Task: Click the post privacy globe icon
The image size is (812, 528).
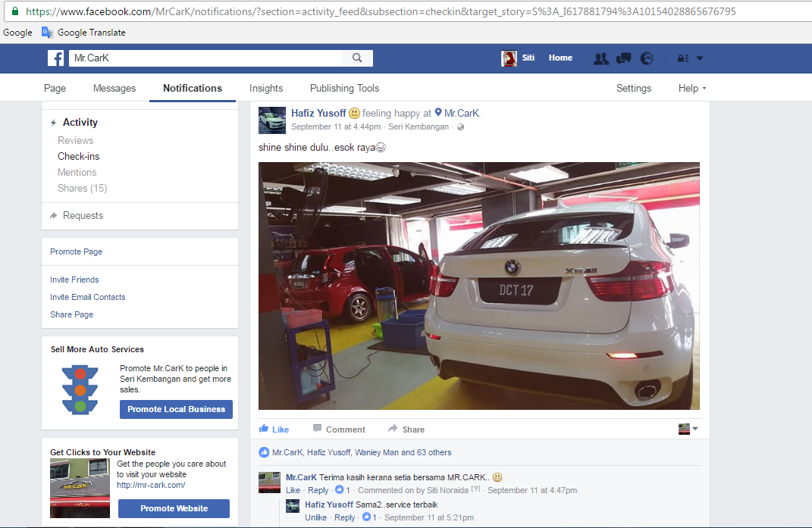Action: point(460,127)
